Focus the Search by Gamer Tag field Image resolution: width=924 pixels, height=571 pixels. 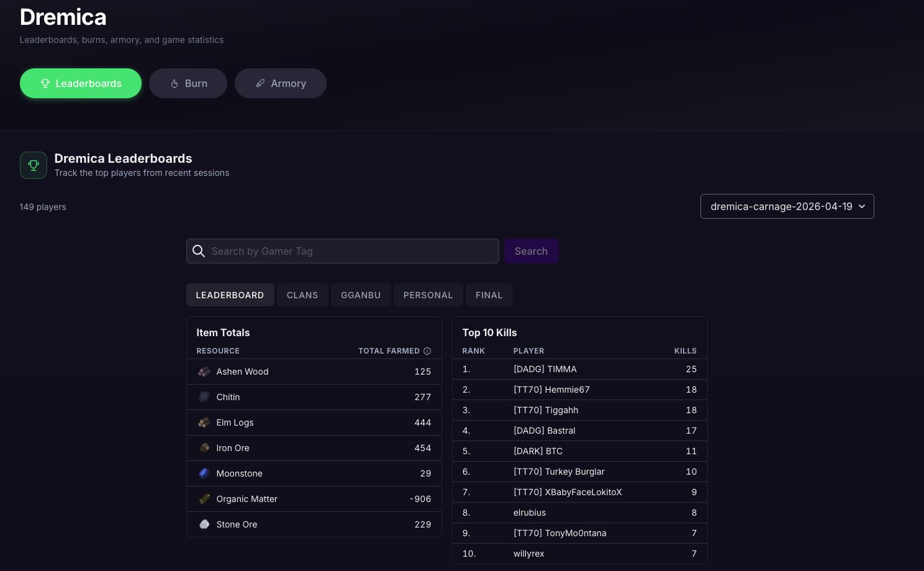pyautogui.click(x=343, y=251)
